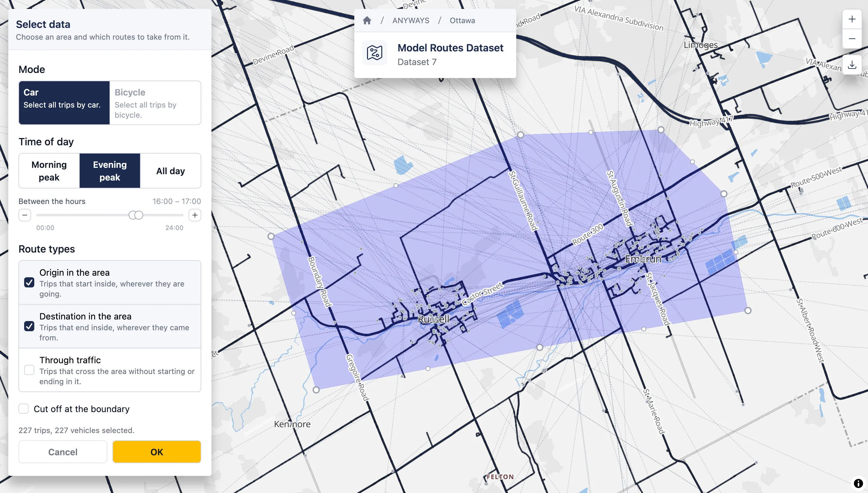Click the download icon on the map
The width and height of the screenshot is (868, 493).
852,65
